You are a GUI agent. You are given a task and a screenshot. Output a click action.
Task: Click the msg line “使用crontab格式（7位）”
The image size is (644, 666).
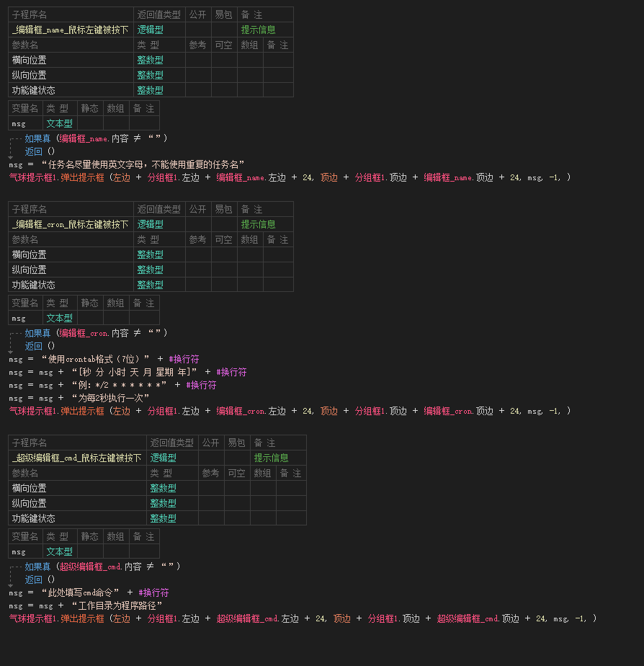pyautogui.click(x=104, y=360)
